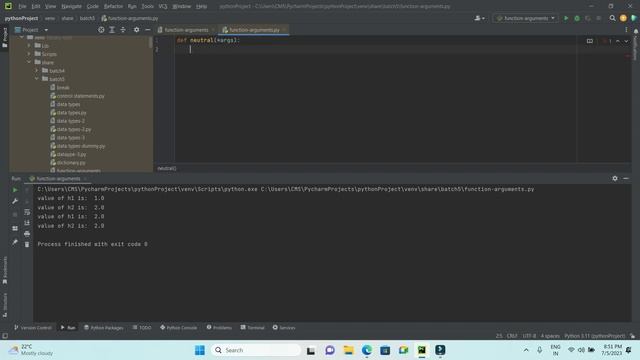Hide the Project panel with minus icon
Image resolution: width=640 pixels, height=360 pixels.
click(x=148, y=30)
